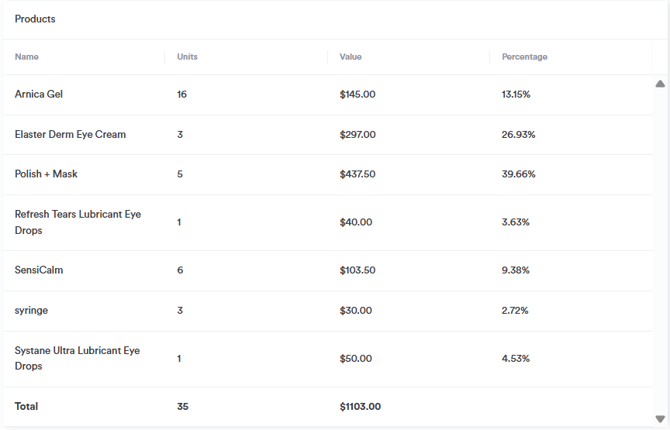Select Refresh Tears Lubricant Eye Drops
The height and width of the screenshot is (430, 670).
(x=78, y=222)
